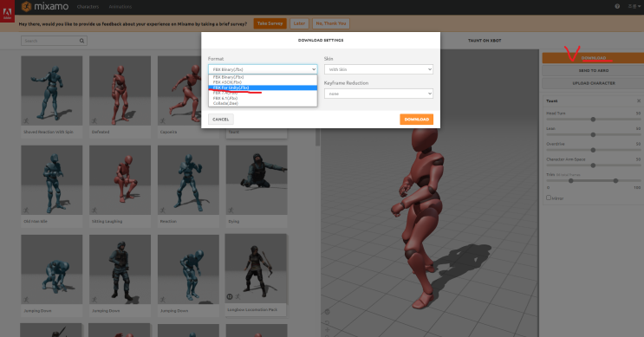Open the help question mark icon

click(617, 6)
